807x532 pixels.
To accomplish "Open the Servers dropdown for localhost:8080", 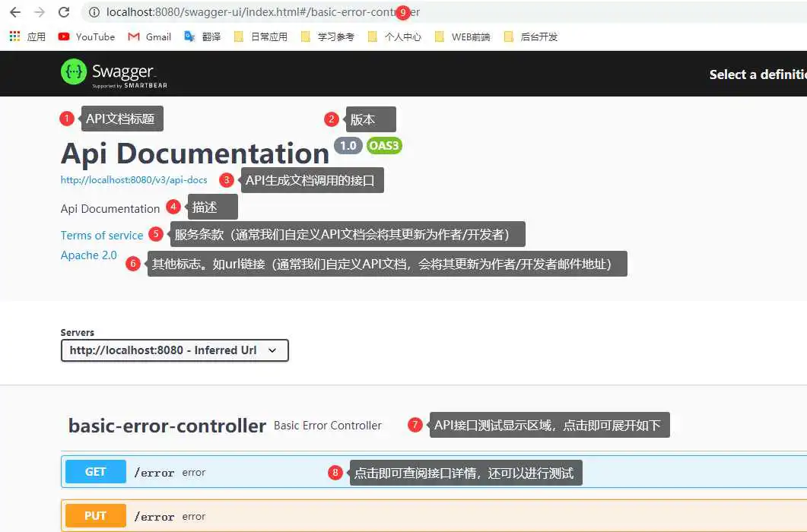I will (x=174, y=350).
